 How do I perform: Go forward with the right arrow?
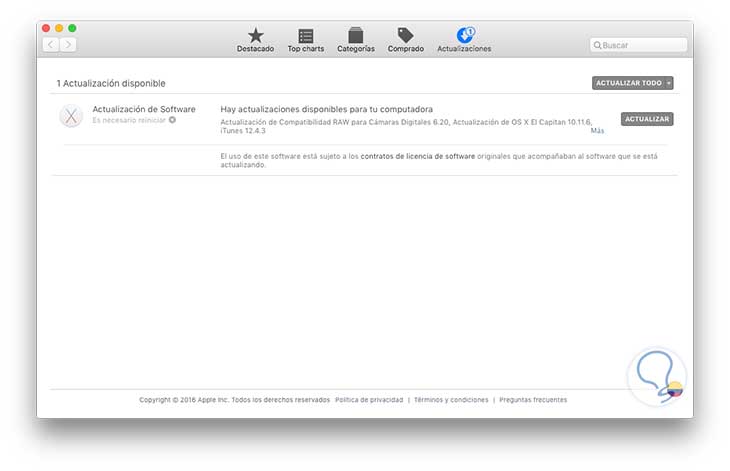[x=68, y=45]
